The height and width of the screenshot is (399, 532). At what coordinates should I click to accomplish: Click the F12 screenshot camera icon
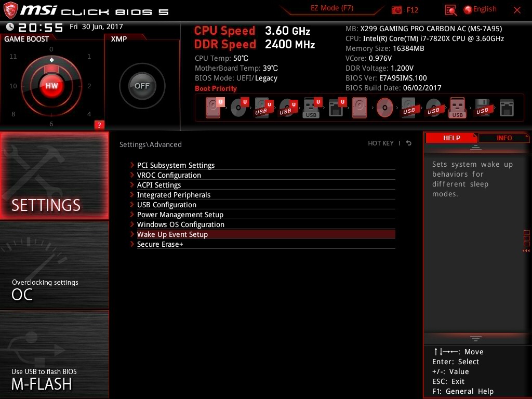coord(396,10)
